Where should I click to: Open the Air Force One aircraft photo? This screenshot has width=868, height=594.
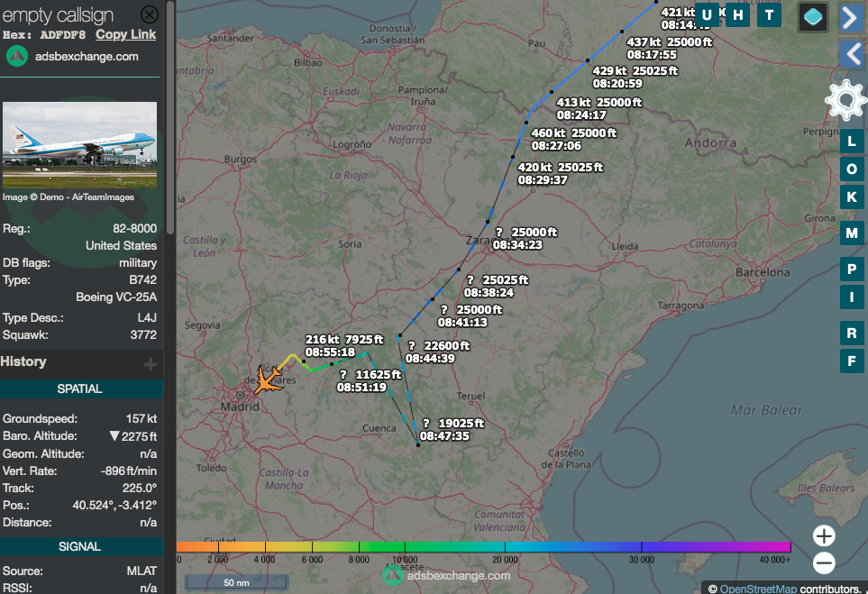[79, 145]
